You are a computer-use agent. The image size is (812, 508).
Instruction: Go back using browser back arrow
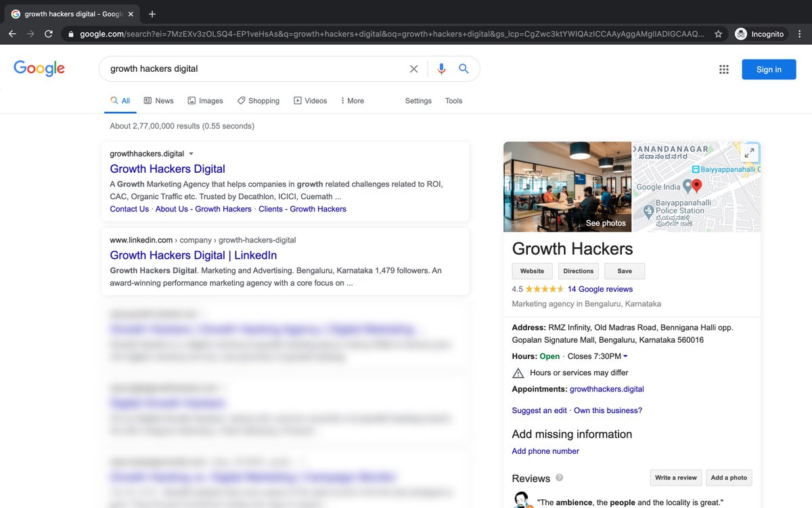point(12,34)
